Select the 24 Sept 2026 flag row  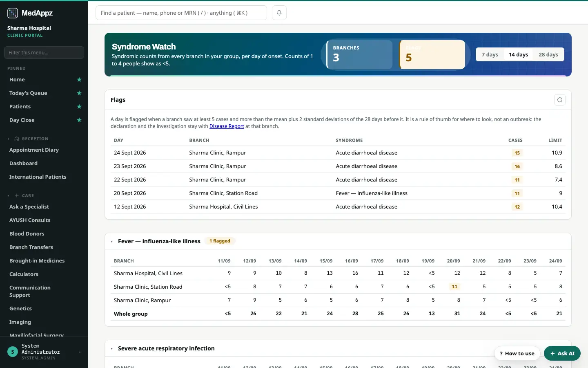tap(338, 153)
